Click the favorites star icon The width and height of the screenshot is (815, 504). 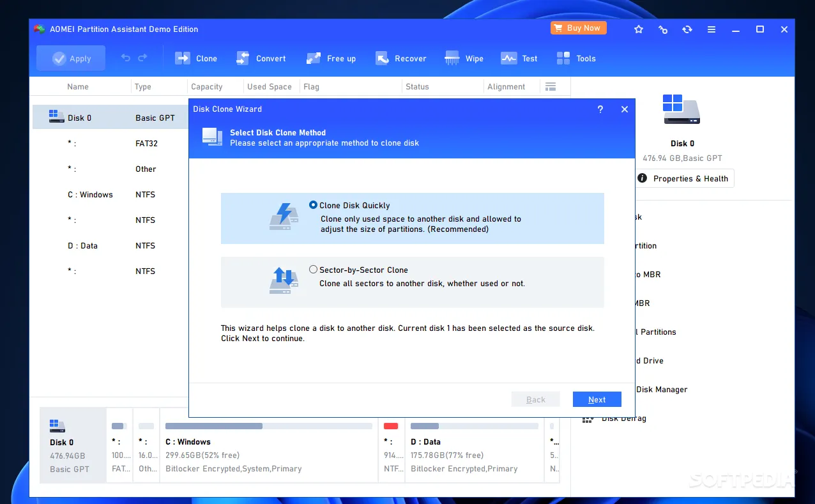coord(638,29)
